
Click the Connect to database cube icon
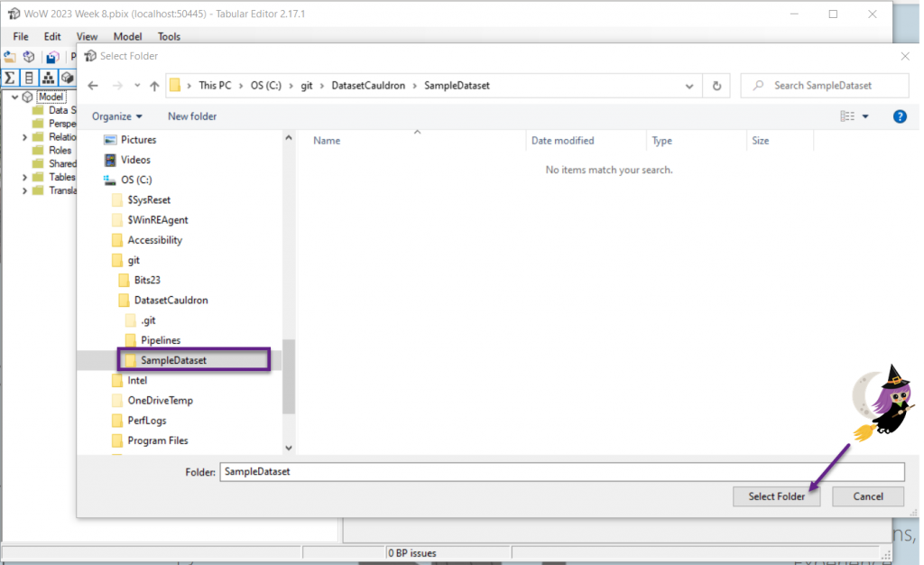(28, 57)
